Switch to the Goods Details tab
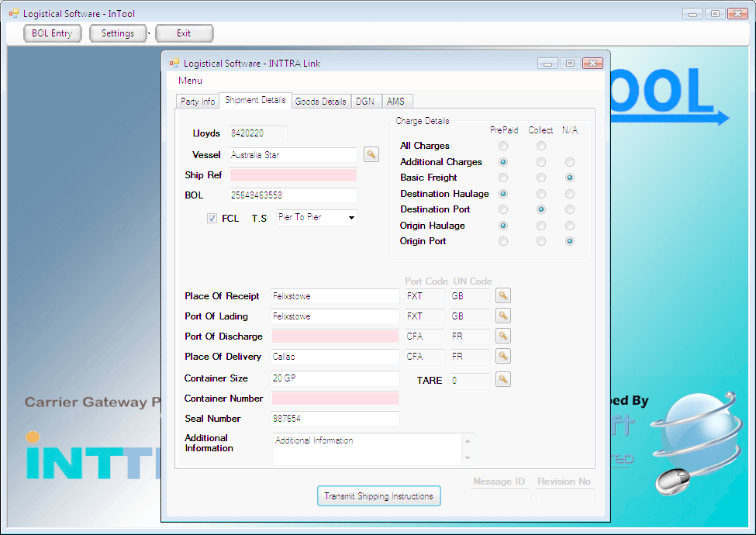The height and width of the screenshot is (535, 756). click(x=321, y=102)
